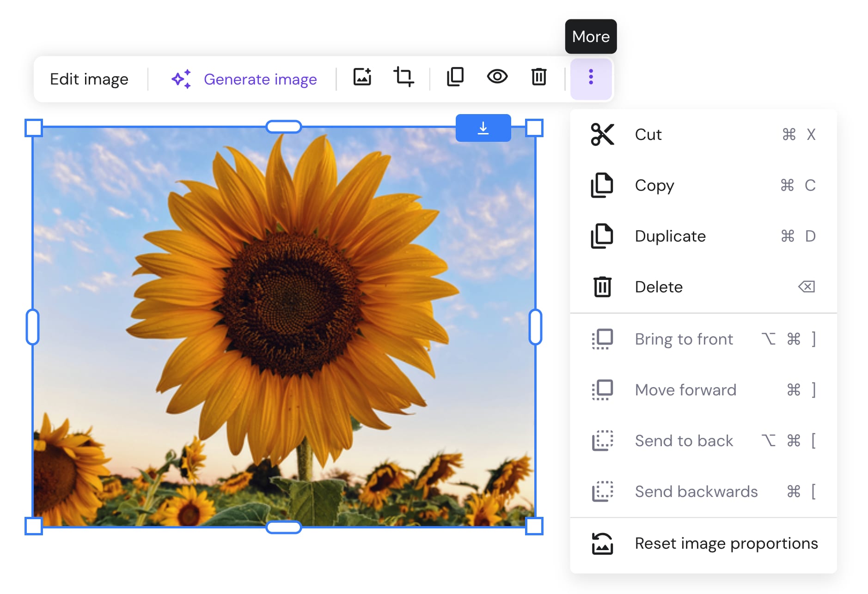
Task: Click the Generate image button
Action: (x=260, y=79)
